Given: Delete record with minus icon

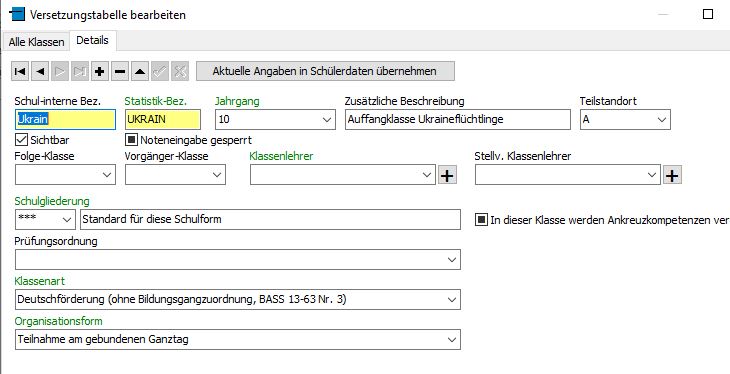Looking at the screenshot, I should [120, 71].
